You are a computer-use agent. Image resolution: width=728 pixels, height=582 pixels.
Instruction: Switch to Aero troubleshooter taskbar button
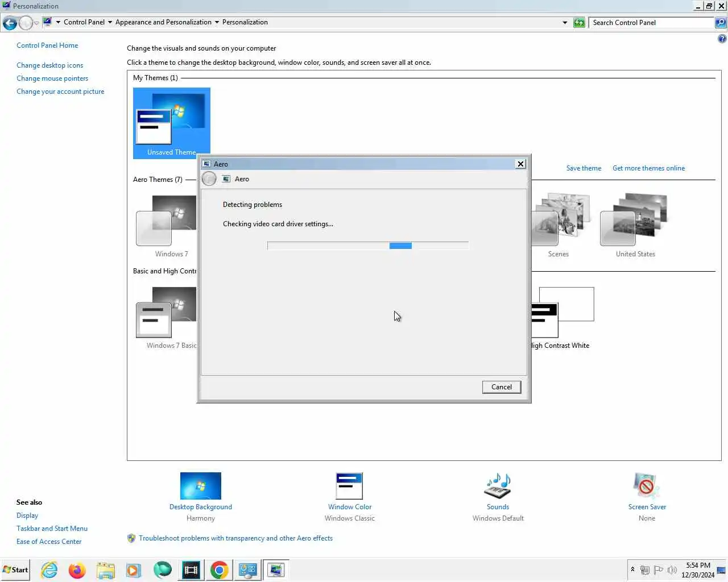coord(276,570)
